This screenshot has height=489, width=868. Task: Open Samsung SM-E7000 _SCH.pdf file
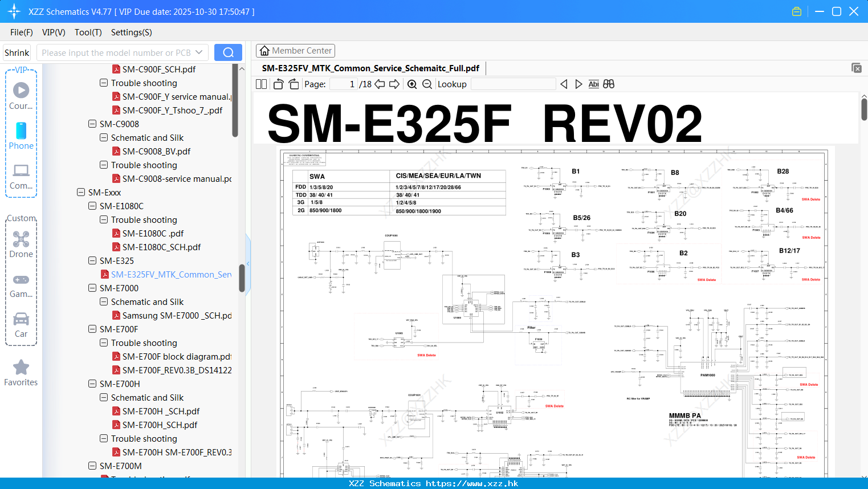tap(177, 315)
